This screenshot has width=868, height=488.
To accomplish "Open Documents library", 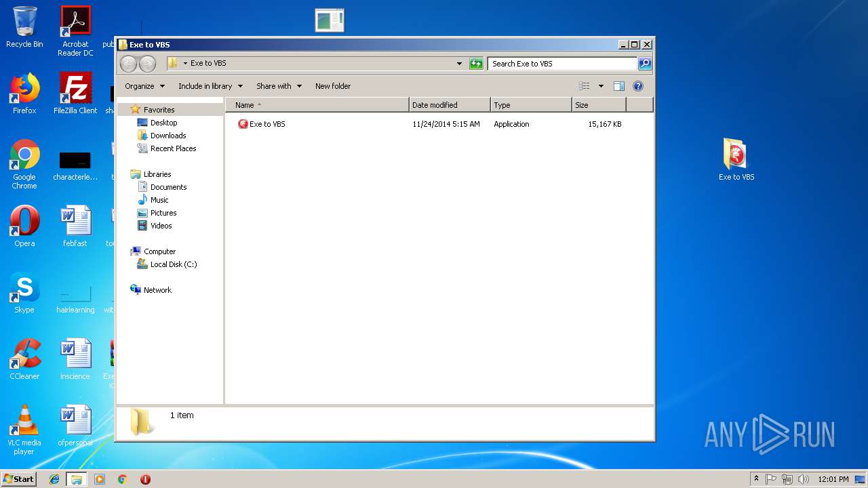I will coord(168,187).
